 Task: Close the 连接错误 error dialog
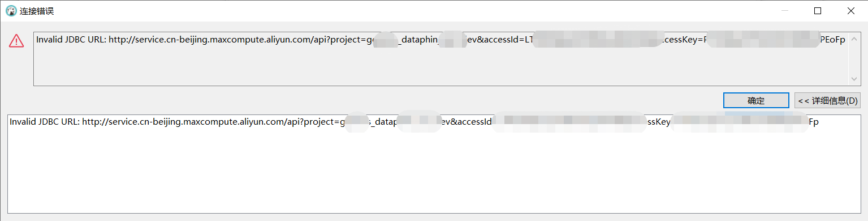[851, 11]
